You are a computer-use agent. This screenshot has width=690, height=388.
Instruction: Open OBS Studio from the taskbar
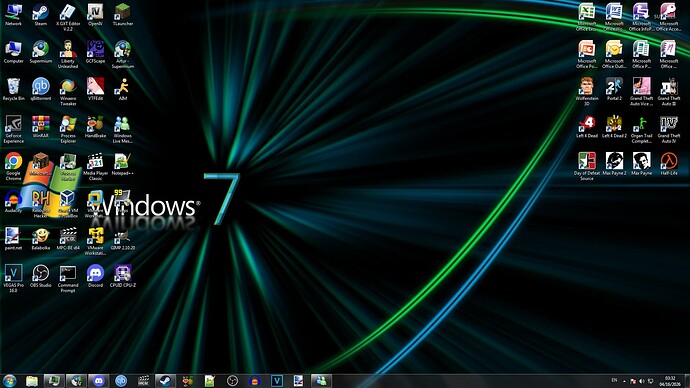tap(232, 381)
